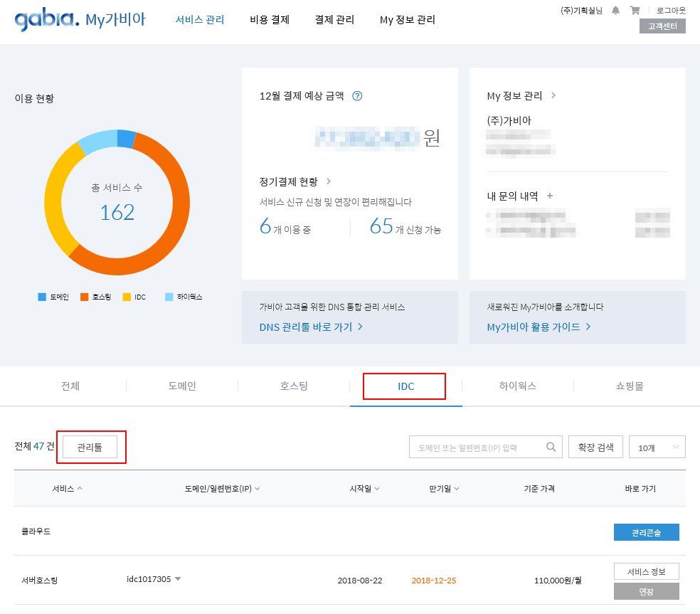Click the orange 호스팅 legend square
700x614 pixels.
84,297
